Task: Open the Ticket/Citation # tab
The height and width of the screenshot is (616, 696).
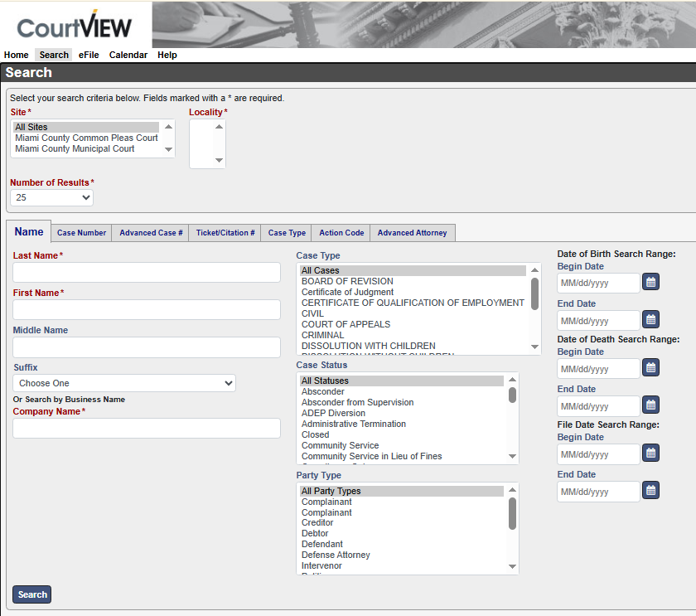Action: click(x=225, y=233)
